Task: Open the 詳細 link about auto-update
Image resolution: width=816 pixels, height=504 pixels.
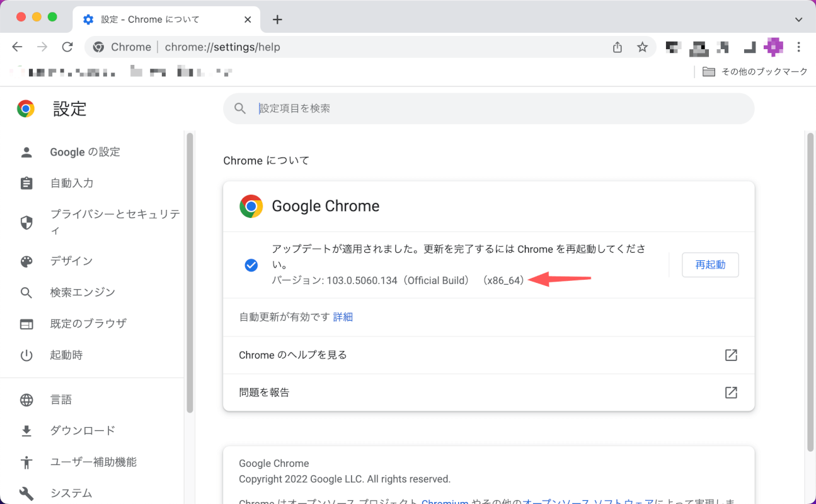Action: [343, 317]
